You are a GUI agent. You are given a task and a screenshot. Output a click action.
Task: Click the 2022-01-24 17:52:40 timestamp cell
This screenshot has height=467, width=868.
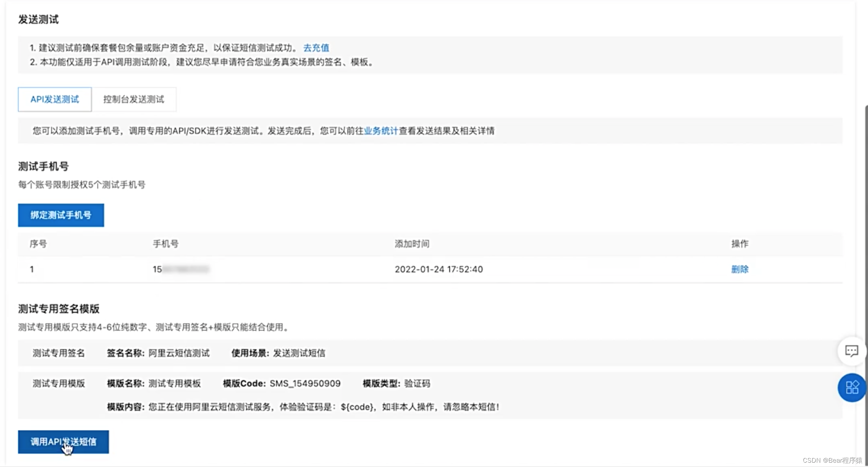coord(439,269)
